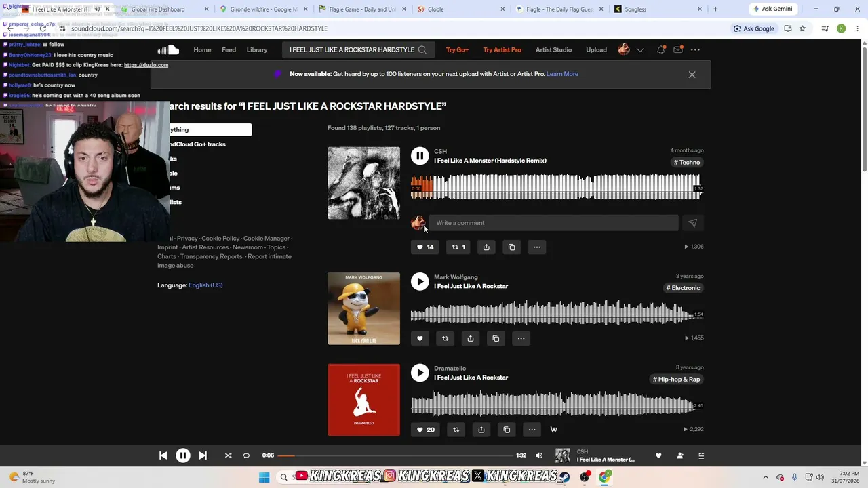Image resolution: width=868 pixels, height=488 pixels.
Task: Click the Try Go+ link
Action: tap(457, 49)
